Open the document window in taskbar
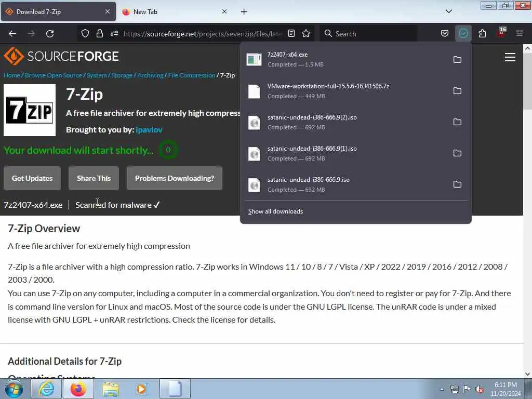532x399 pixels. pos(175,389)
